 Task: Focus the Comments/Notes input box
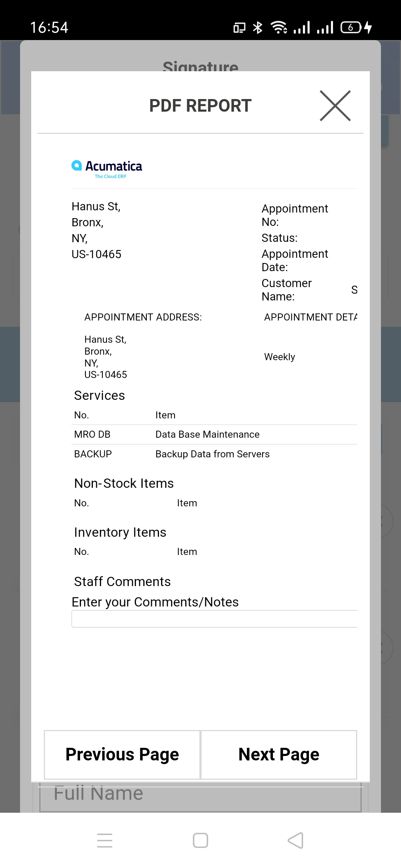click(x=214, y=619)
